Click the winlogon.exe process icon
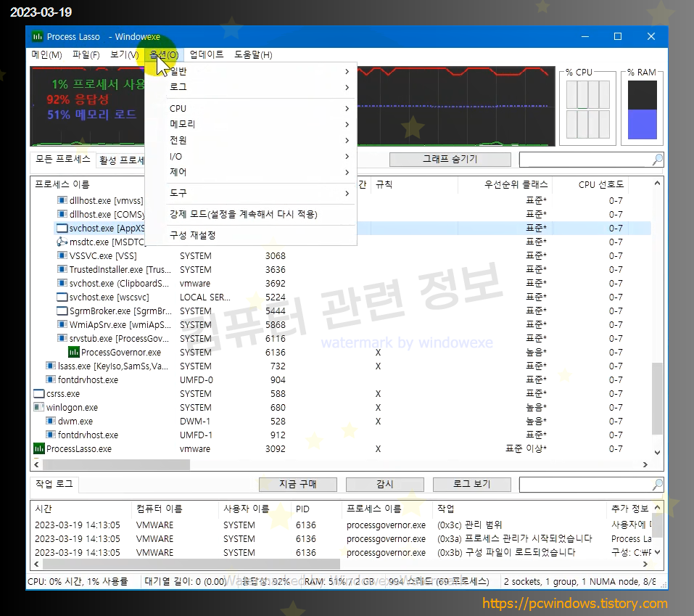 click(x=39, y=408)
